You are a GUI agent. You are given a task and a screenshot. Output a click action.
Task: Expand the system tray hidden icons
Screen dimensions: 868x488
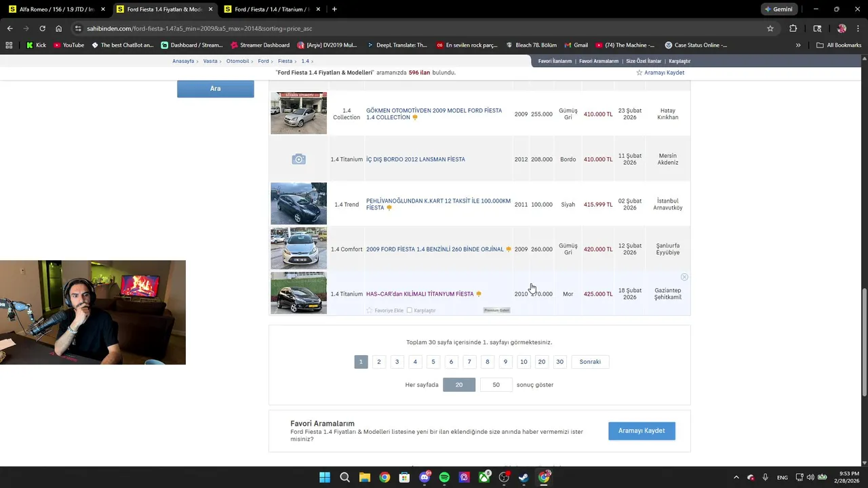[736, 477]
